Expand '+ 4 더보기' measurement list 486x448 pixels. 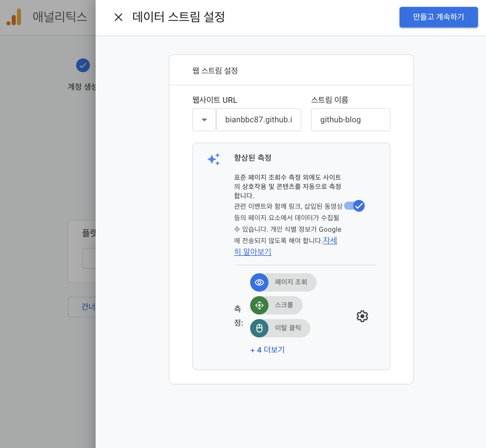tap(267, 350)
